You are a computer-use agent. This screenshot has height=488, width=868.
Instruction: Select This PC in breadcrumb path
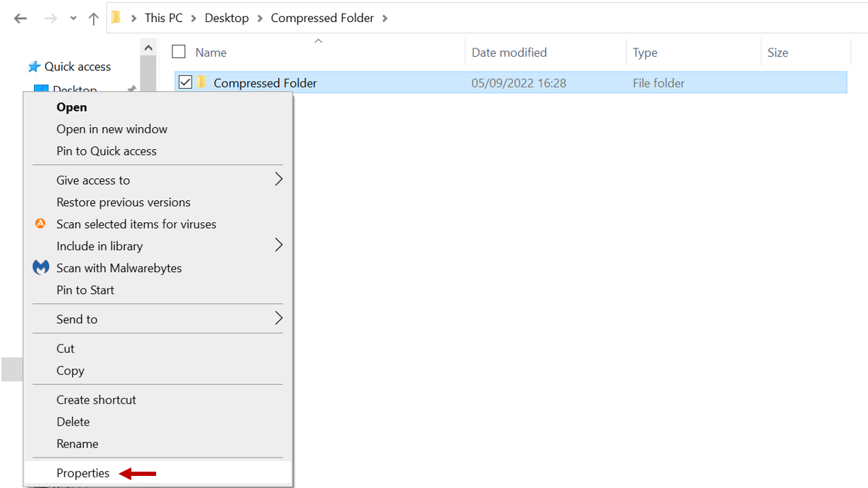tap(163, 18)
